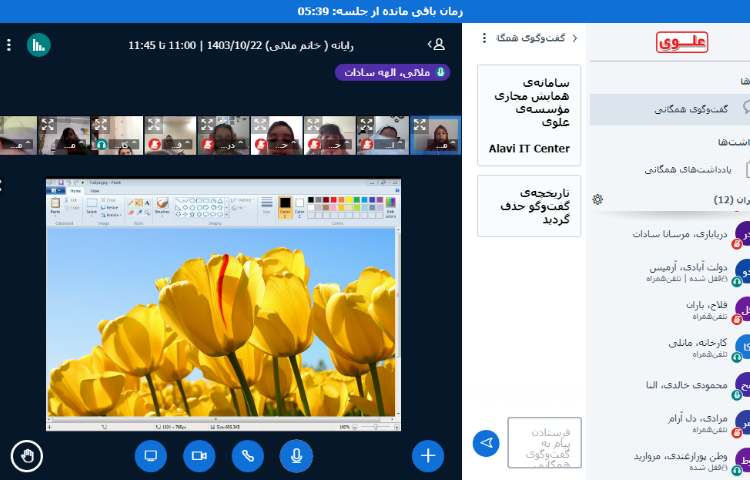Click the rightmost highlighted webcam thumbnail

435,135
